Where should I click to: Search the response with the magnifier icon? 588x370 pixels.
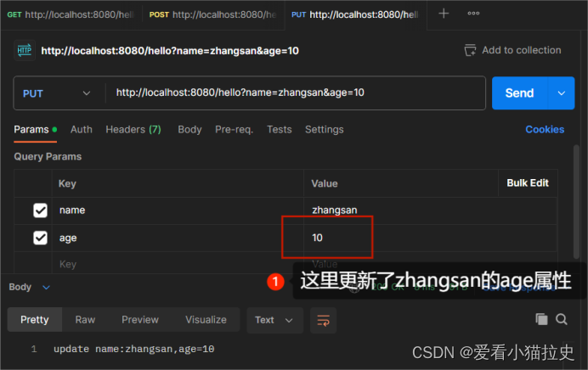pyautogui.click(x=562, y=319)
